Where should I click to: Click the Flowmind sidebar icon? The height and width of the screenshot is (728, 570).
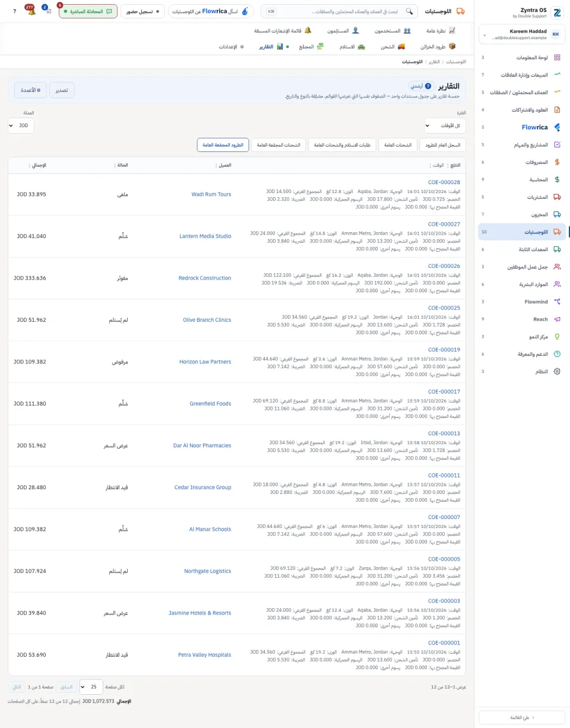click(x=557, y=302)
